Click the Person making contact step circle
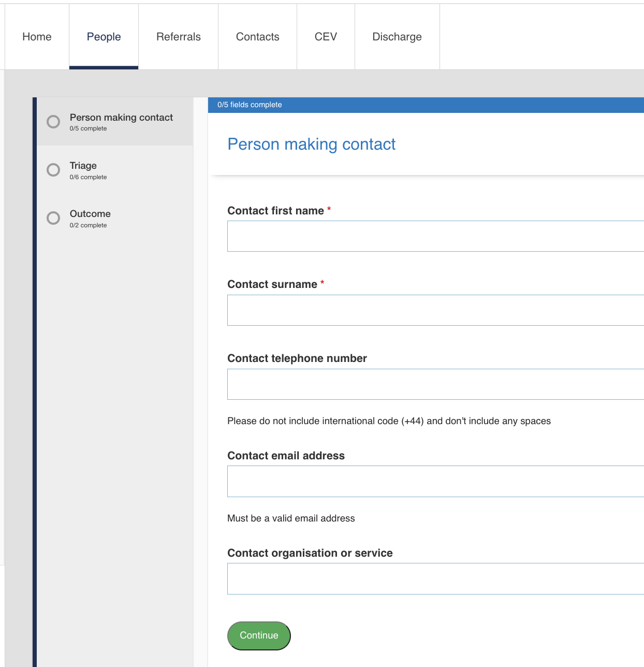 [x=53, y=122]
